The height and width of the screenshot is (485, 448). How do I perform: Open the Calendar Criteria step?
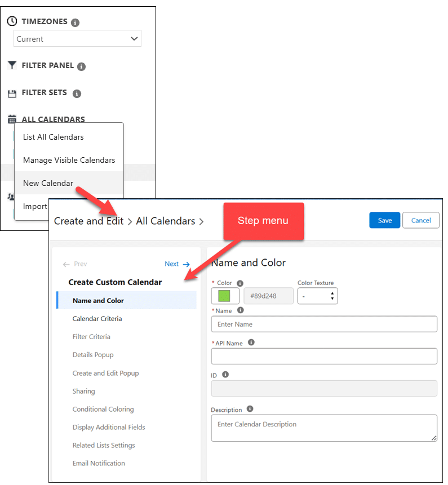(x=97, y=319)
